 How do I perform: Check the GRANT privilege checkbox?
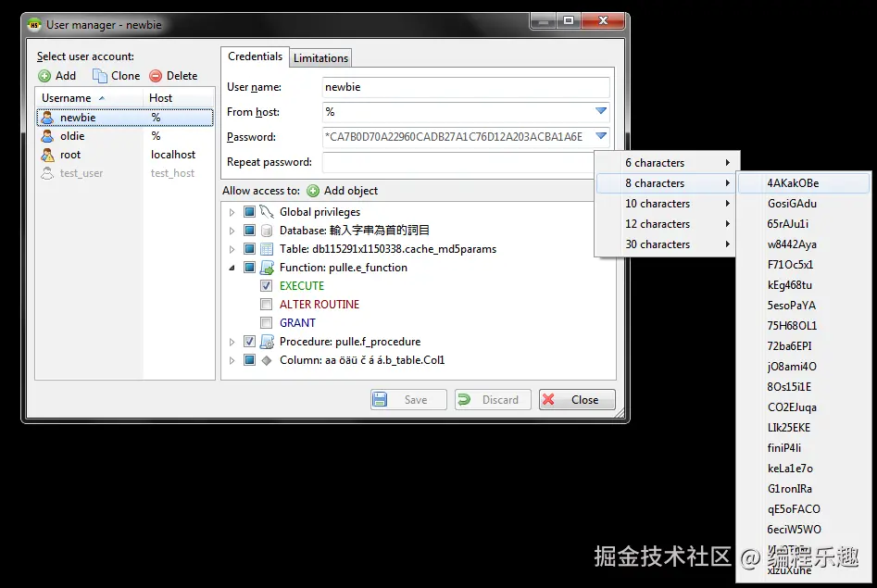click(266, 323)
